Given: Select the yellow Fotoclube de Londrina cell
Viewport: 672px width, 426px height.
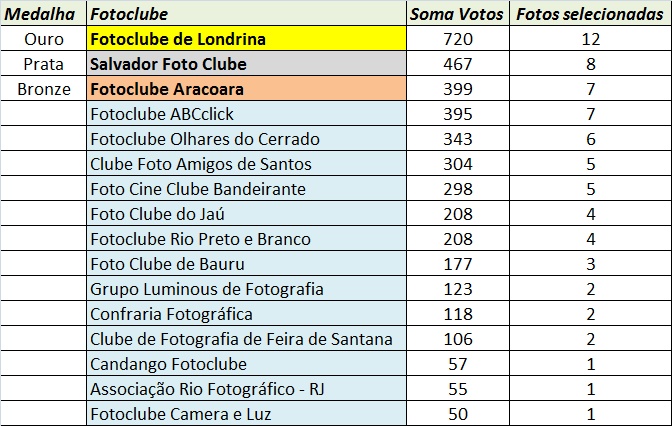Looking at the screenshot, I should tap(246, 39).
